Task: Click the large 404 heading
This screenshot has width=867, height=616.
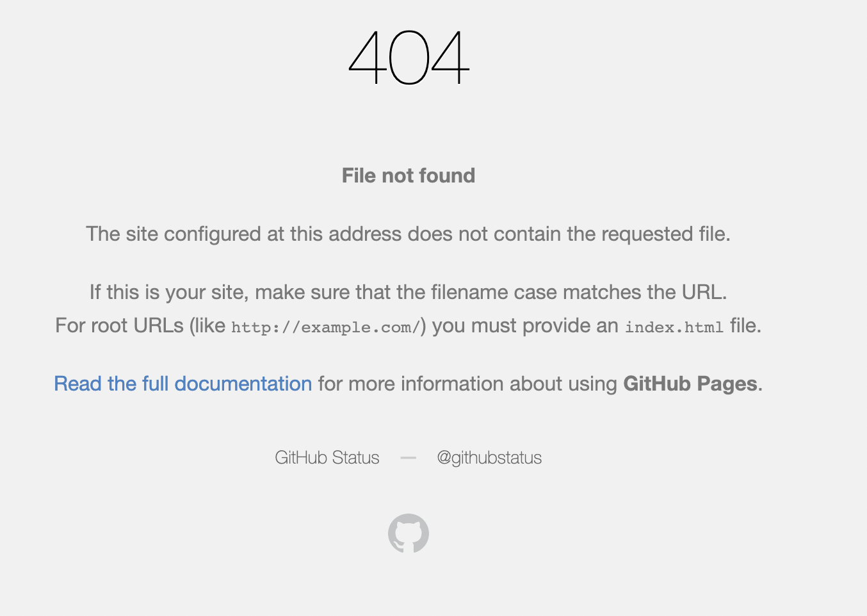Action: click(409, 58)
